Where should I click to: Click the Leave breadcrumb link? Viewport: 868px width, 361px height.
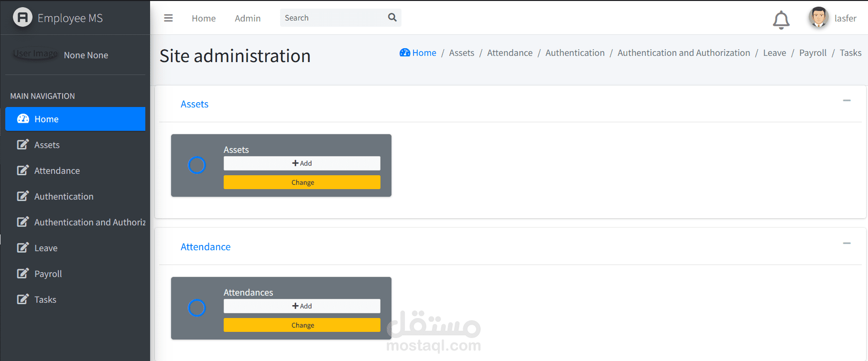pos(774,53)
